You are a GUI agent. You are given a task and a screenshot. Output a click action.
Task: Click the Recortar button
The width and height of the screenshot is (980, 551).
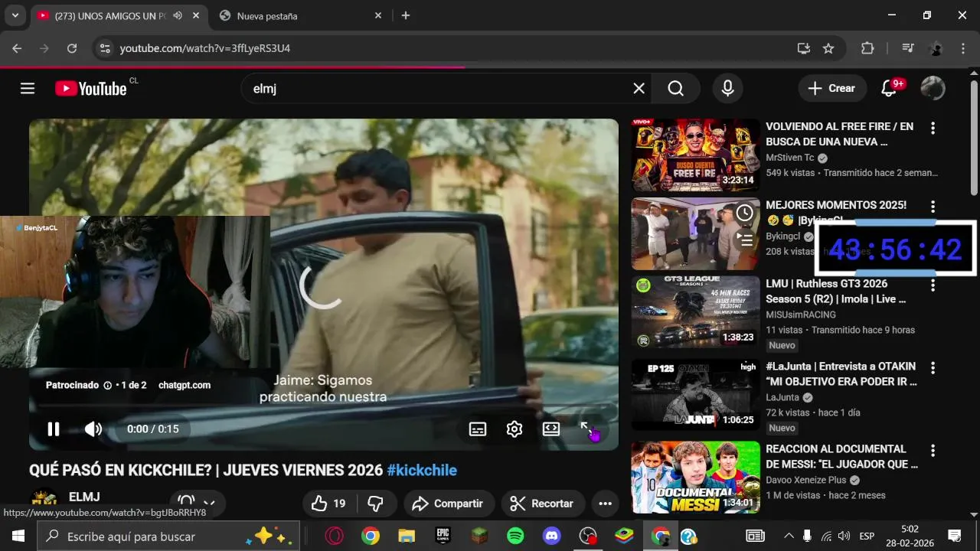542,504
